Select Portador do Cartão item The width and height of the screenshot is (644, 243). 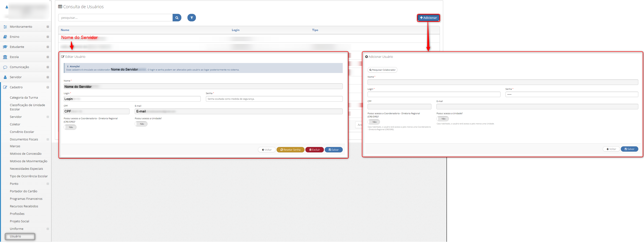click(23, 191)
